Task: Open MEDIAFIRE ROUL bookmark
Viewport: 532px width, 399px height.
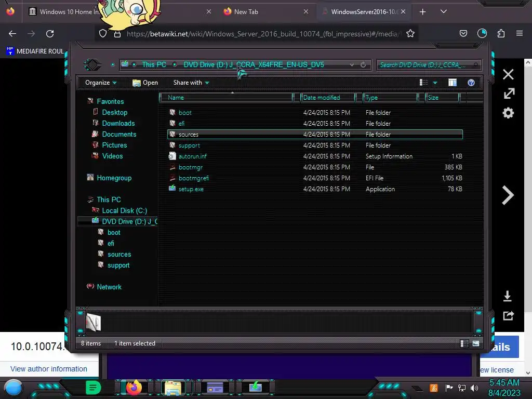Action: [x=35, y=51]
